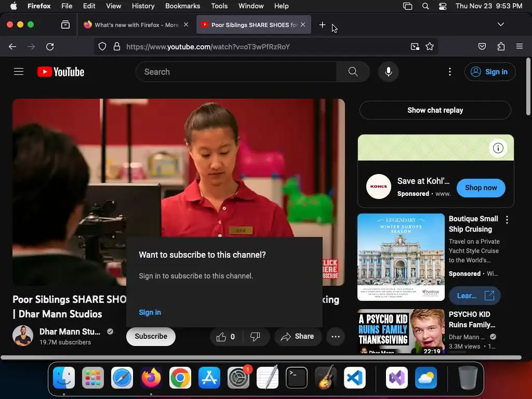Open Spotlight search in the menu bar
Image resolution: width=532 pixels, height=399 pixels.
(425, 6)
